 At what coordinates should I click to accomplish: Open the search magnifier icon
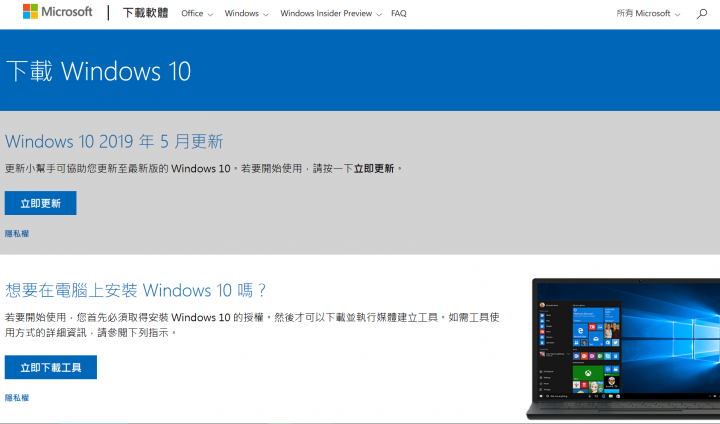[702, 14]
